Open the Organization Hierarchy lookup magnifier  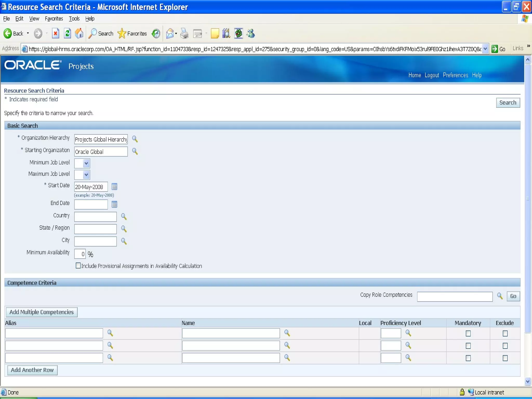coord(135,139)
